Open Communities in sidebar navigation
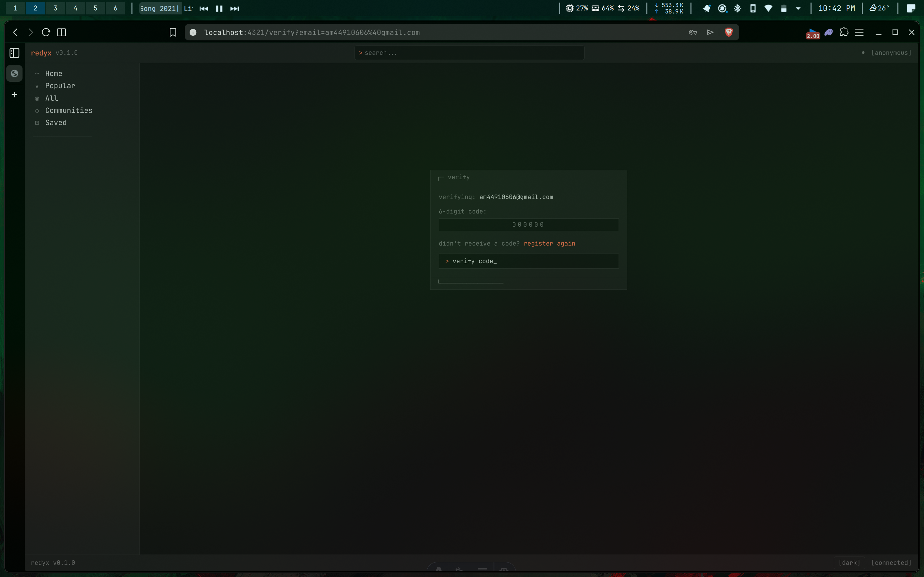This screenshot has height=577, width=924. (x=69, y=110)
